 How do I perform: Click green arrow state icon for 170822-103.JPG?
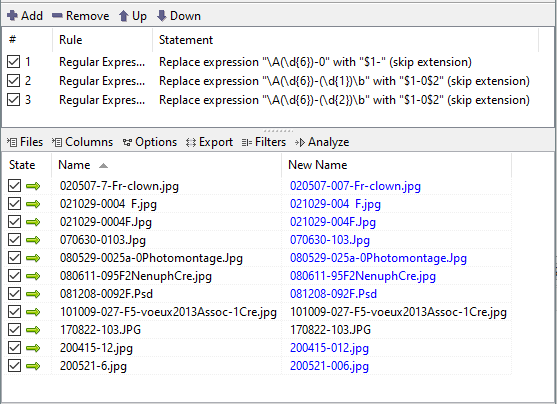point(33,330)
